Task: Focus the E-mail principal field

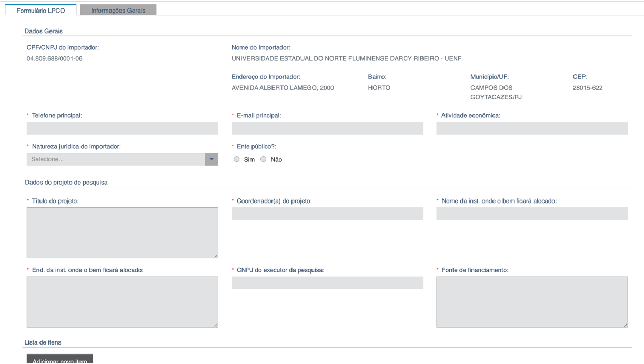Action: pyautogui.click(x=327, y=128)
